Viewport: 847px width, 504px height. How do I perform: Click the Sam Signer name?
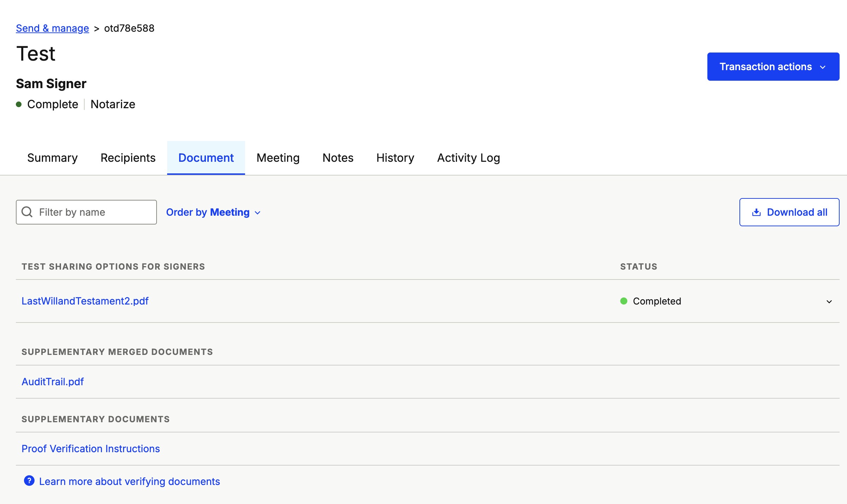coord(51,84)
